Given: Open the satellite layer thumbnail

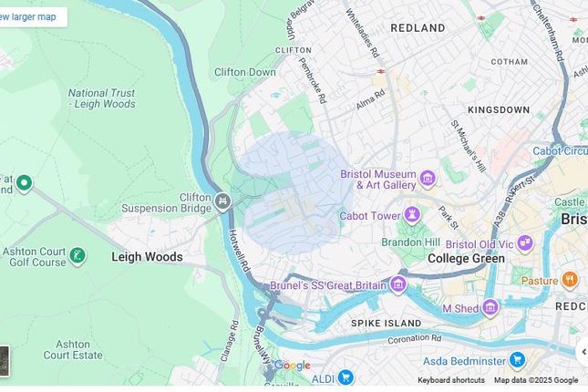Looking at the screenshot, I should [x=5, y=361].
